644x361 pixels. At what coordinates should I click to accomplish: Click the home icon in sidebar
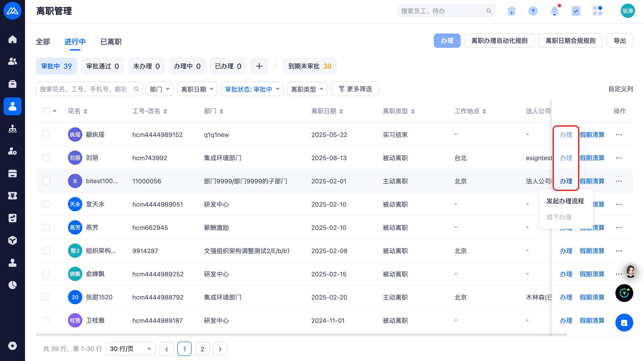[13, 40]
